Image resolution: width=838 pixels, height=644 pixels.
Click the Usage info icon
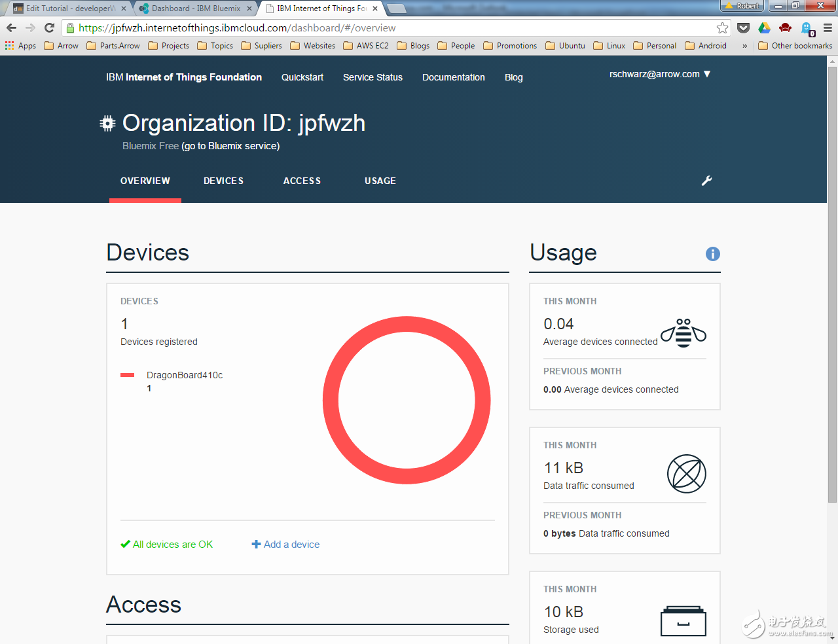(x=712, y=254)
